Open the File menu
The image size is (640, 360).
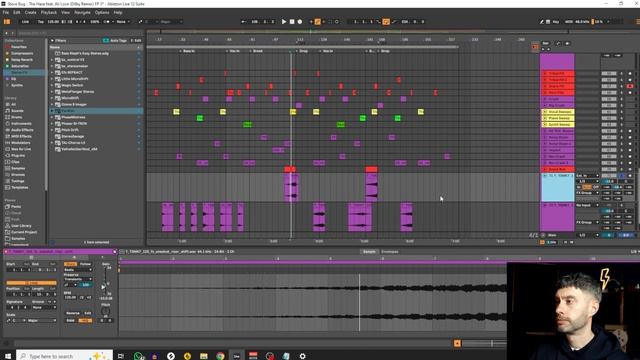click(6, 13)
